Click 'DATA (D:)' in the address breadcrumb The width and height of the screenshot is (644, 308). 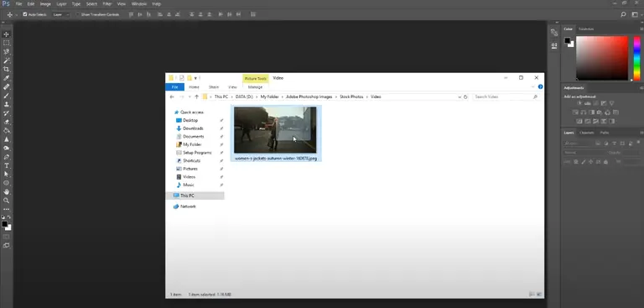pyautogui.click(x=244, y=97)
